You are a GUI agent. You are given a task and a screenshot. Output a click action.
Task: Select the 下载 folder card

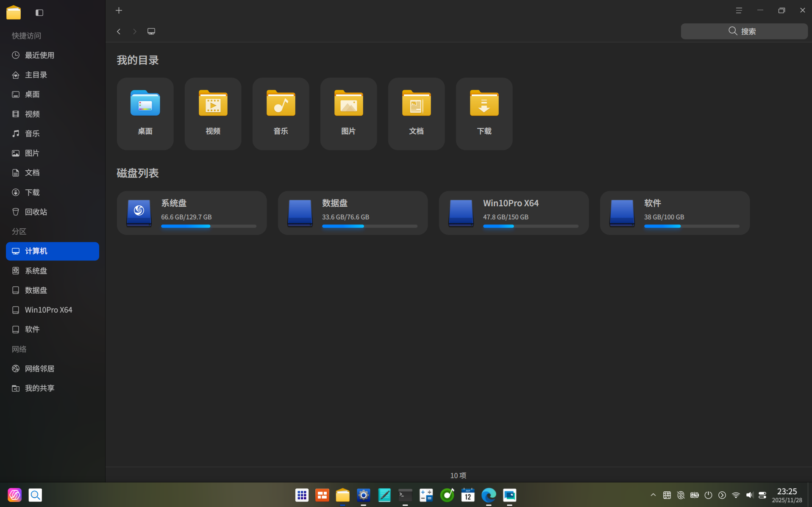[484, 114]
